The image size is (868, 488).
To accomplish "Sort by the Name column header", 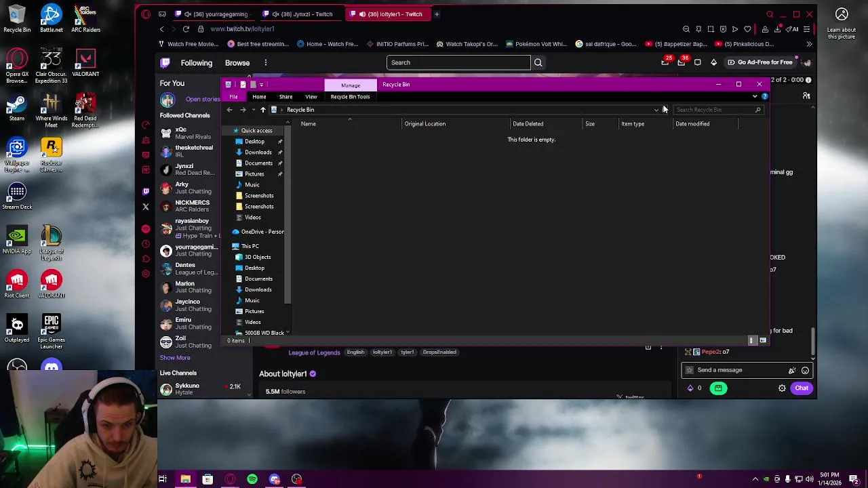I will click(x=308, y=124).
